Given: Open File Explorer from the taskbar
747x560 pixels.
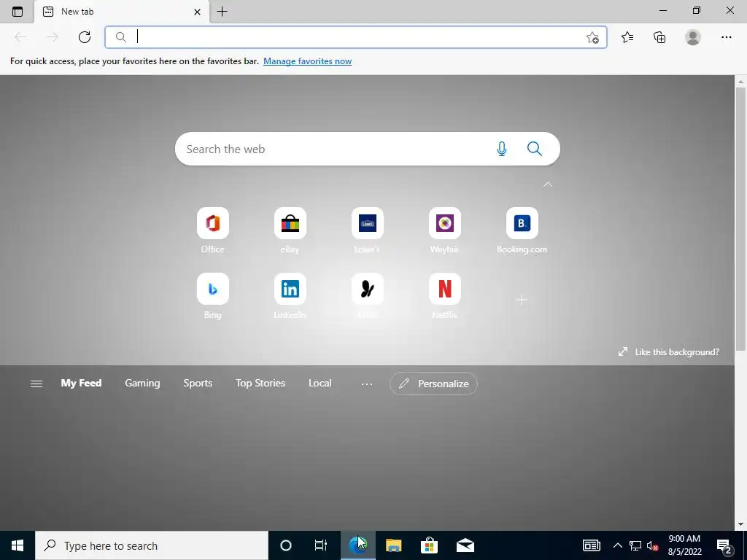Looking at the screenshot, I should (393, 545).
